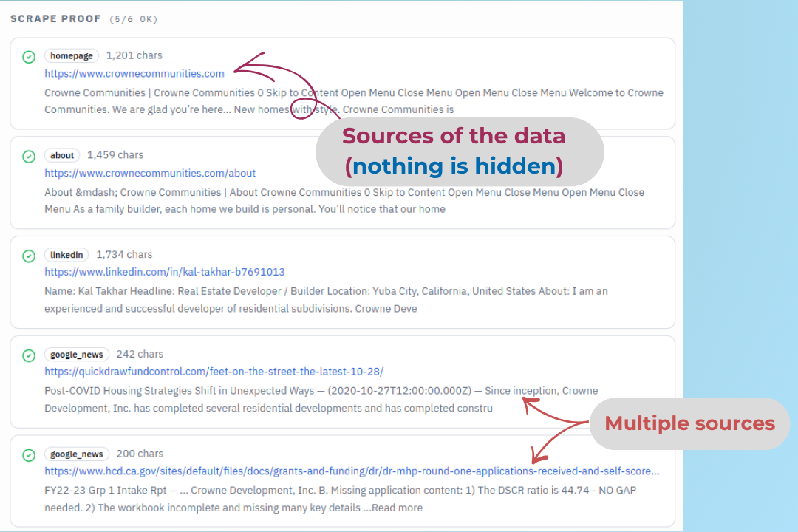
Task: Click the '1,201 chars' count
Action: click(134, 55)
